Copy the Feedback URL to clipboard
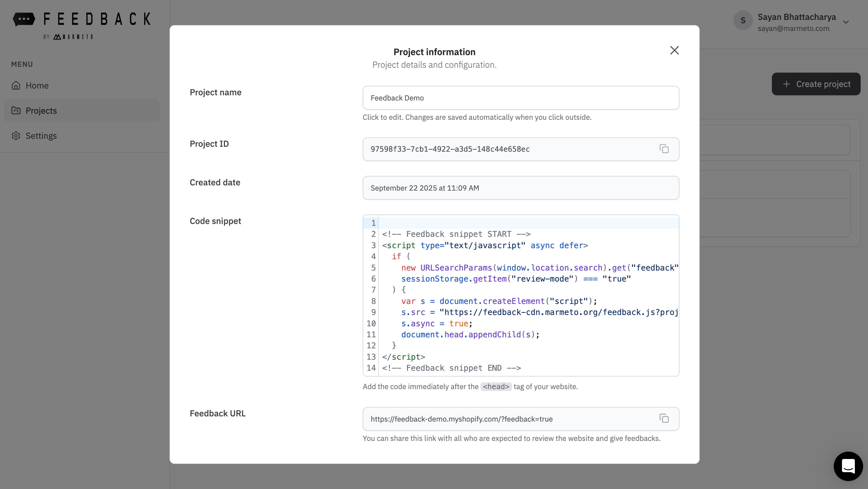This screenshot has height=489, width=868. point(664,419)
